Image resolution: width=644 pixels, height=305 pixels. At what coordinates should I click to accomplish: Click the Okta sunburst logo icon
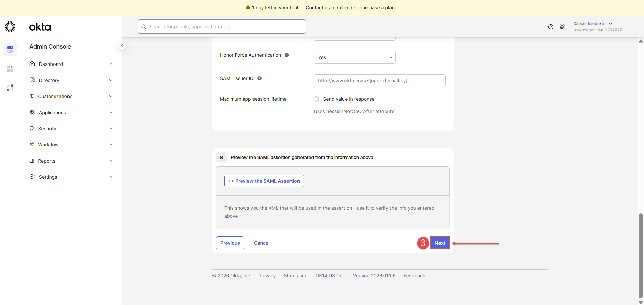[x=10, y=27]
